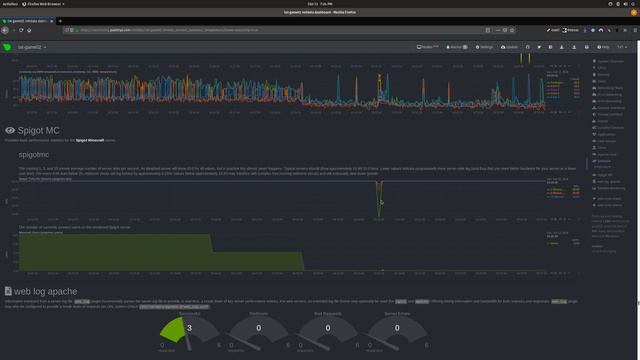Open User Groups section in sidebar

[x=604, y=141]
